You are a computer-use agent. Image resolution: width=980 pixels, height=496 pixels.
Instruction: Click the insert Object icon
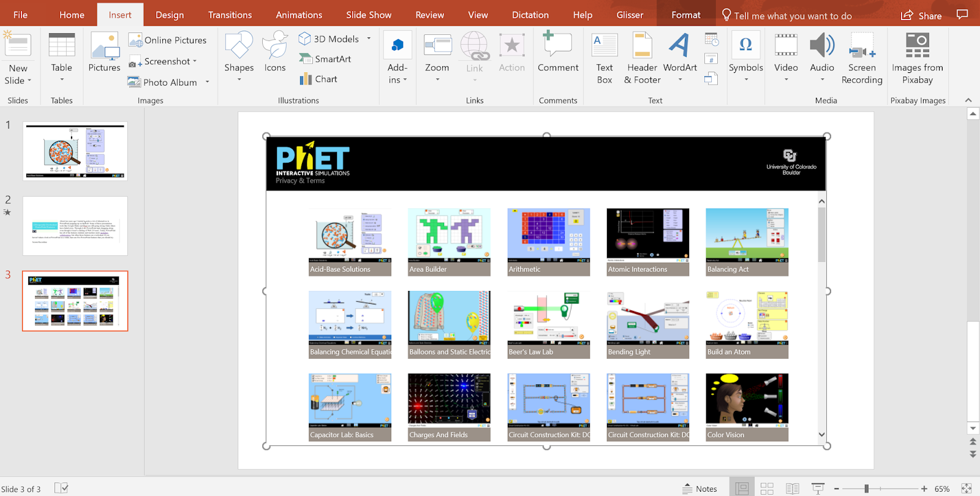tap(712, 78)
